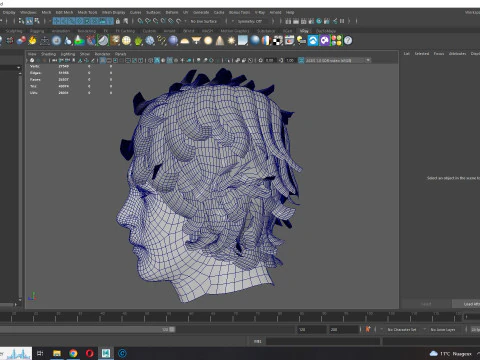Open the attribute editor Attributes menu
The height and width of the screenshot is (360, 480).
457,53
